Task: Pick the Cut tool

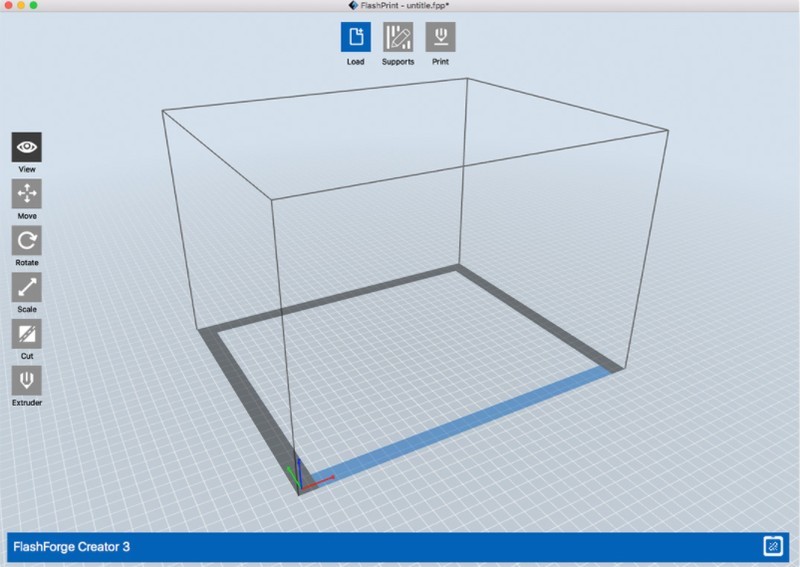Action: tap(27, 333)
